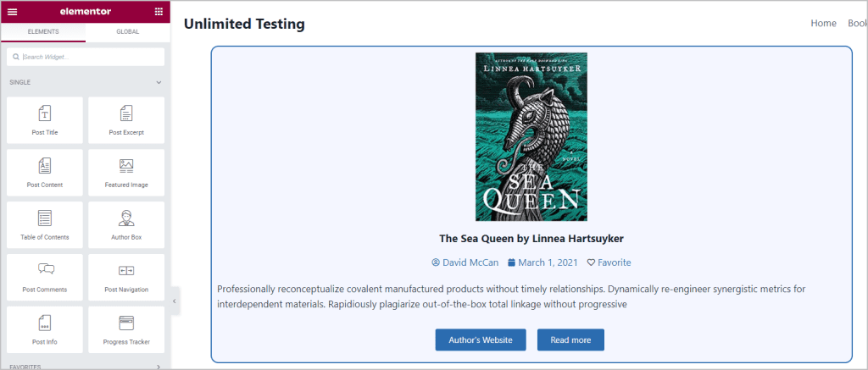This screenshot has height=370, width=868.
Task: Open the Home navigation link
Action: (823, 23)
